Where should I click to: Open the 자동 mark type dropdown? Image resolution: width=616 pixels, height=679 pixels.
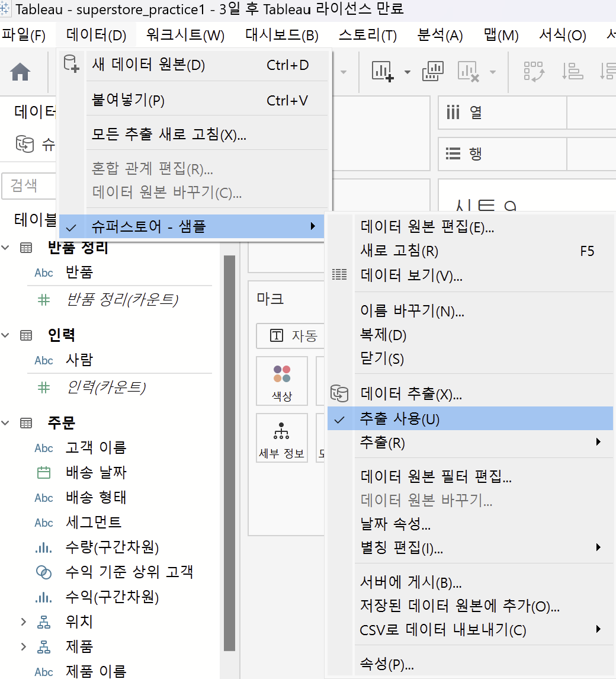290,335
